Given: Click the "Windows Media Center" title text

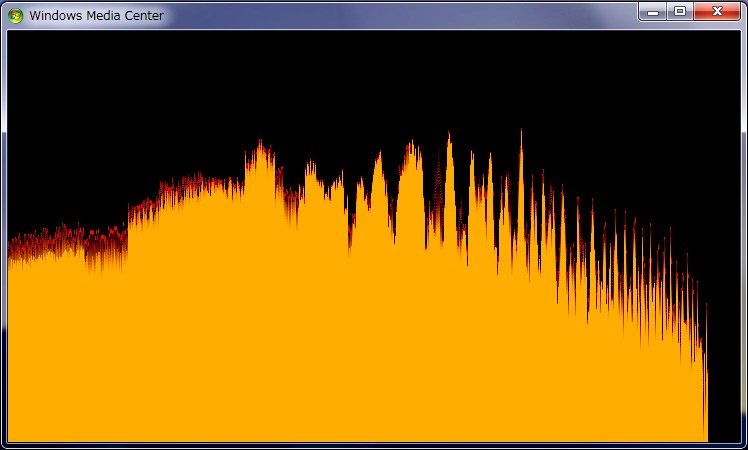Looking at the screenshot, I should point(96,16).
